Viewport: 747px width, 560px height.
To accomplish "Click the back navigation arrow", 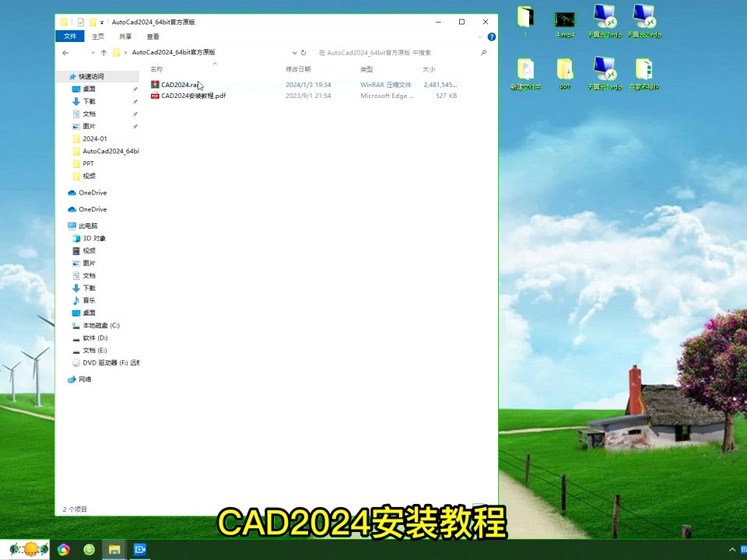I will 65,52.
